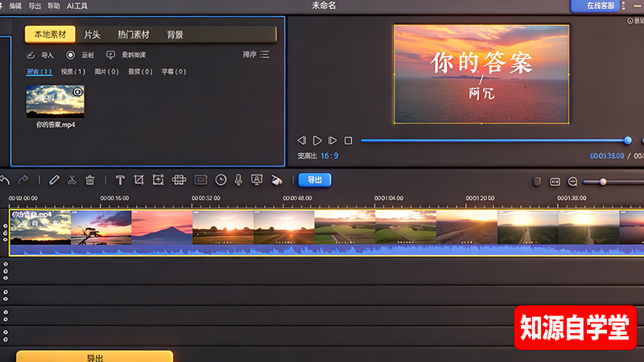Image resolution: width=644 pixels, height=362 pixels.
Task: Click the magnifier zoom-out timeline icon
Action: 572,182
